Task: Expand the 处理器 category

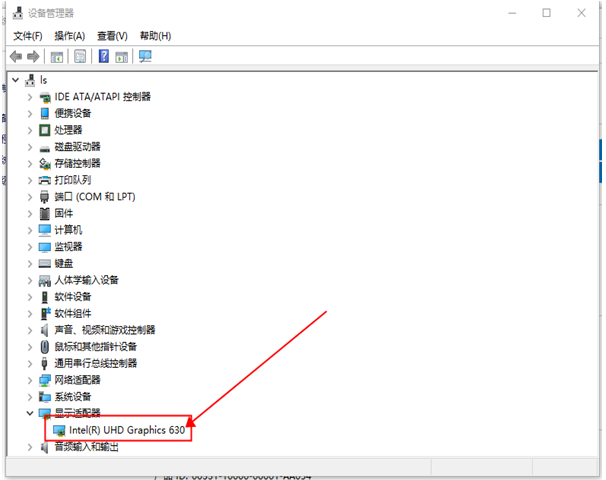Action: (30, 130)
